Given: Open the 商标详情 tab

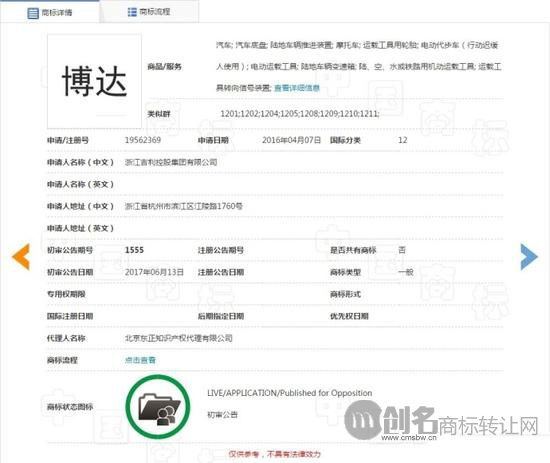Looking at the screenshot, I should tap(50, 13).
